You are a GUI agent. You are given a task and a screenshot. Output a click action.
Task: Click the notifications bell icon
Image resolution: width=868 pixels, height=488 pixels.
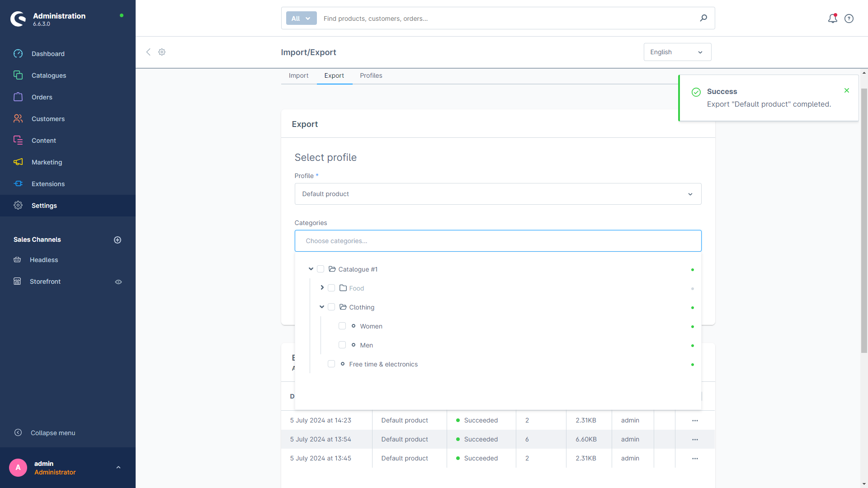[x=832, y=19]
